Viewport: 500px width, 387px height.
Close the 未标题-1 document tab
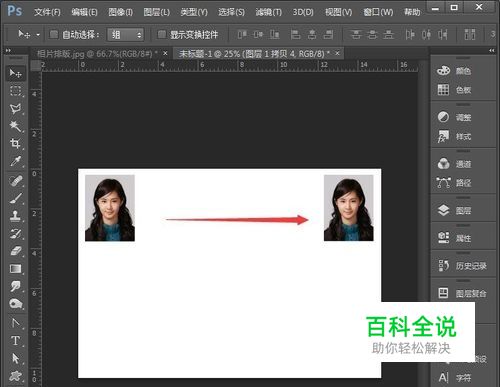[x=337, y=53]
